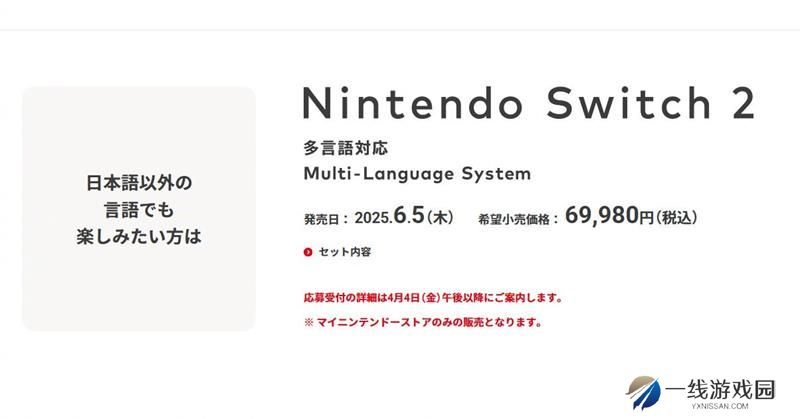Click the 一线游戏园 watermark text
Screen dimensions: 800x419
pos(720,390)
